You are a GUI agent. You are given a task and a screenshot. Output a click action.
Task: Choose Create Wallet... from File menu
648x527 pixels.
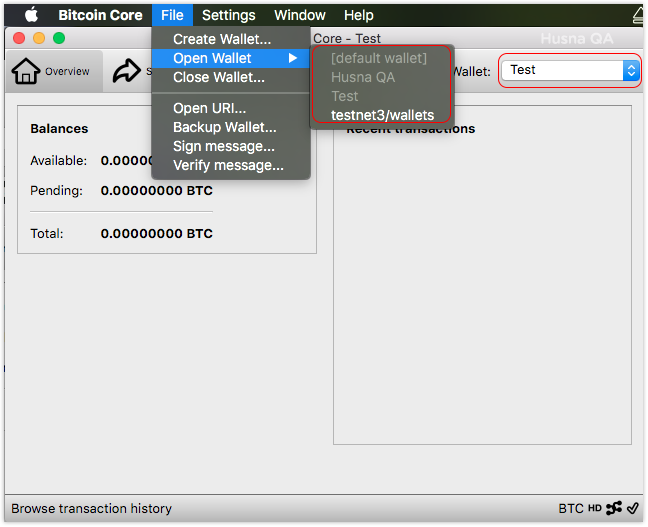(x=231, y=39)
